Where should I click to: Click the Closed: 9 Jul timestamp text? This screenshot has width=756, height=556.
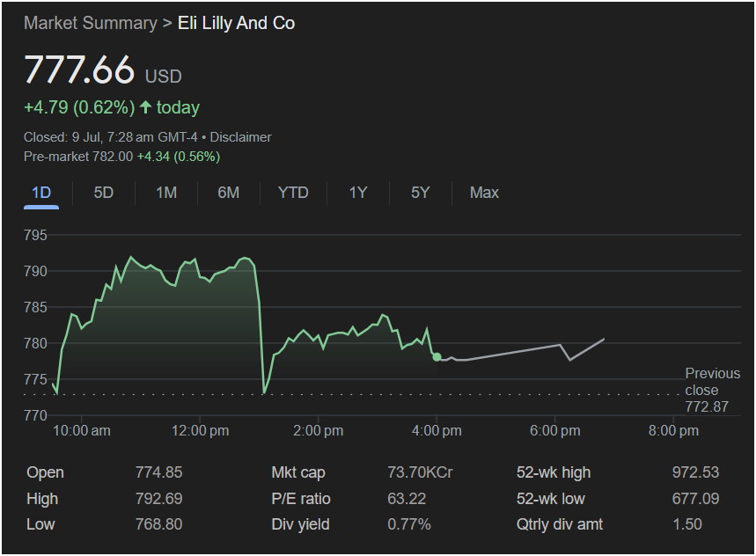[x=110, y=137]
